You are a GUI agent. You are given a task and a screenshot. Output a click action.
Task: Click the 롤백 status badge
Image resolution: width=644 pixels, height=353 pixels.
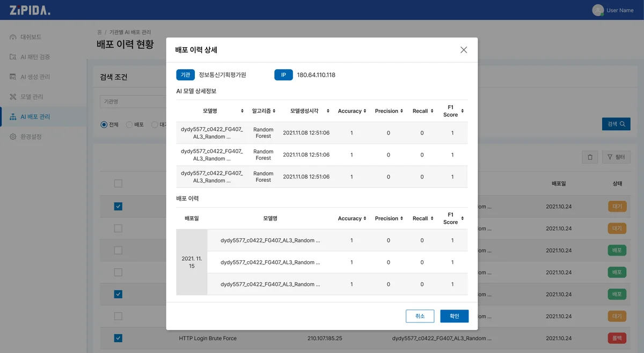(x=617, y=339)
